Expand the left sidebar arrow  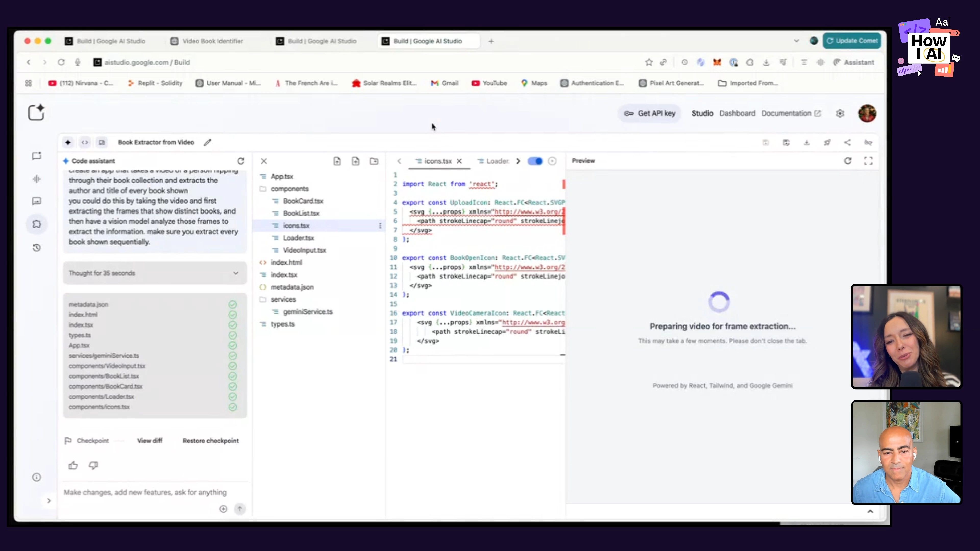pyautogui.click(x=49, y=501)
